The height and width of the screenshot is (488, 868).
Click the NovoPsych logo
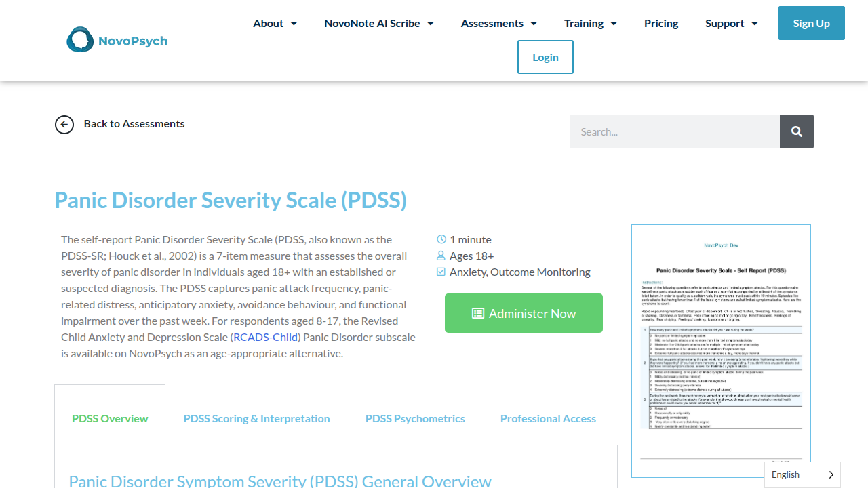point(117,40)
